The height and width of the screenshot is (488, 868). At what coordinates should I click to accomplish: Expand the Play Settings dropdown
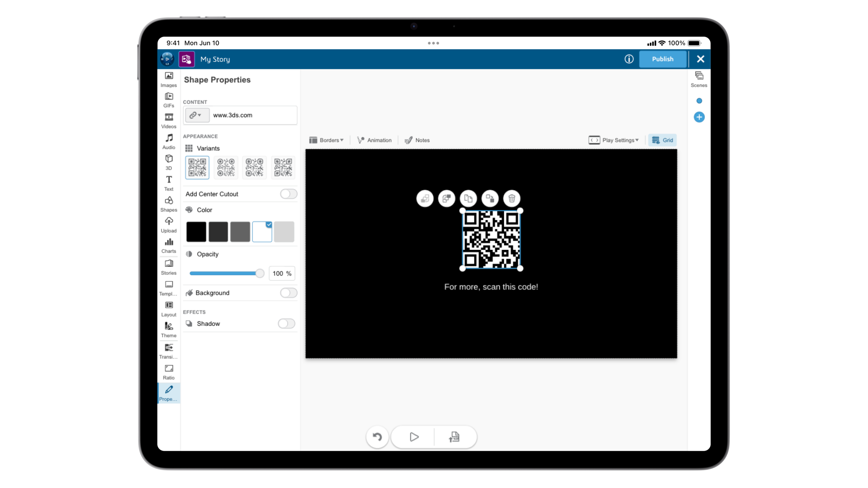click(x=613, y=140)
